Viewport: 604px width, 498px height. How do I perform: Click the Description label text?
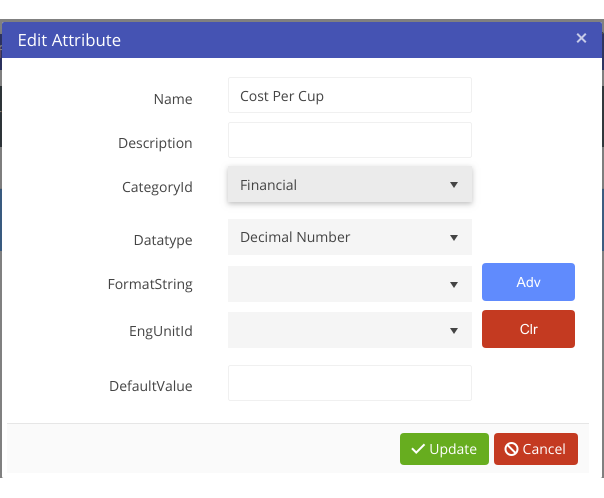coord(155,143)
